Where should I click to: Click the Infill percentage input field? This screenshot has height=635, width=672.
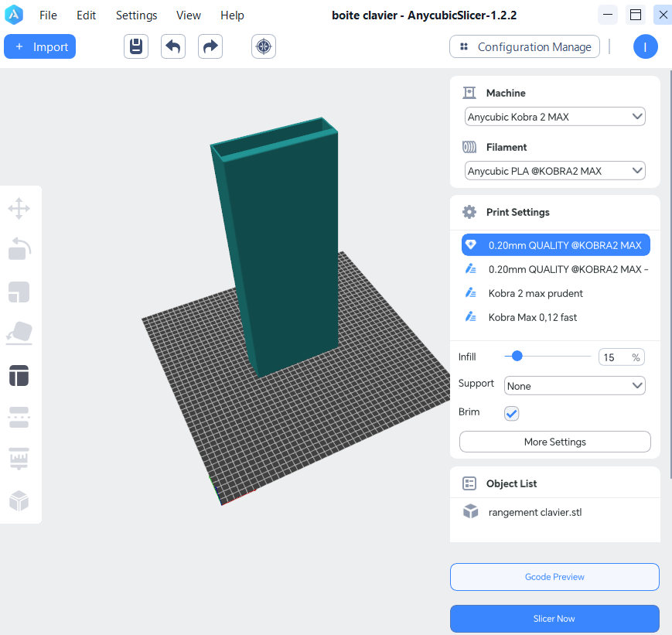click(616, 357)
